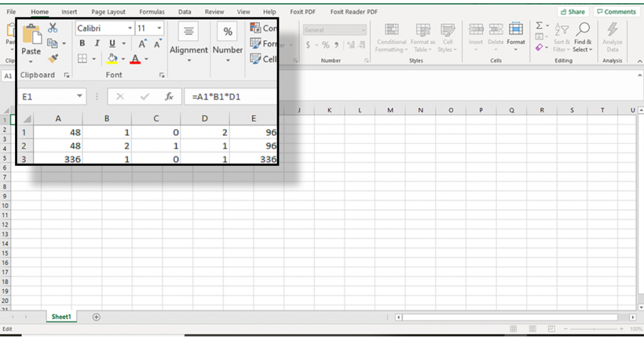
Task: Click the Clear eraser icon
Action: pyautogui.click(x=539, y=48)
